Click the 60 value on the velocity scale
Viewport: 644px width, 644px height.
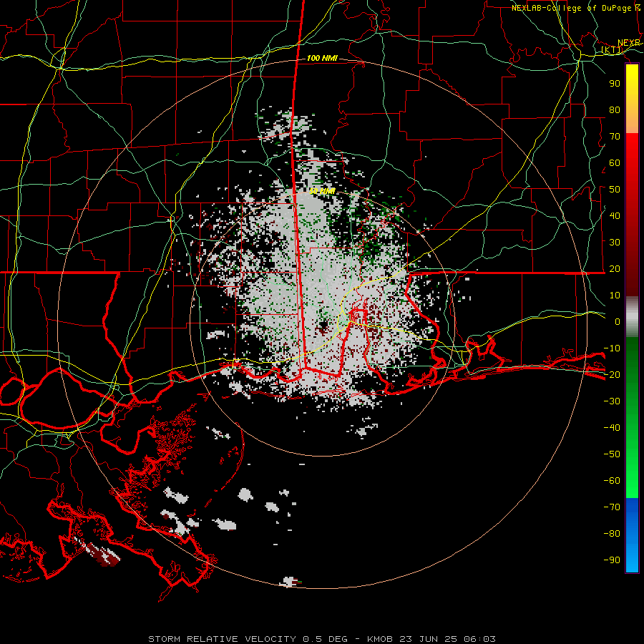pos(615,163)
